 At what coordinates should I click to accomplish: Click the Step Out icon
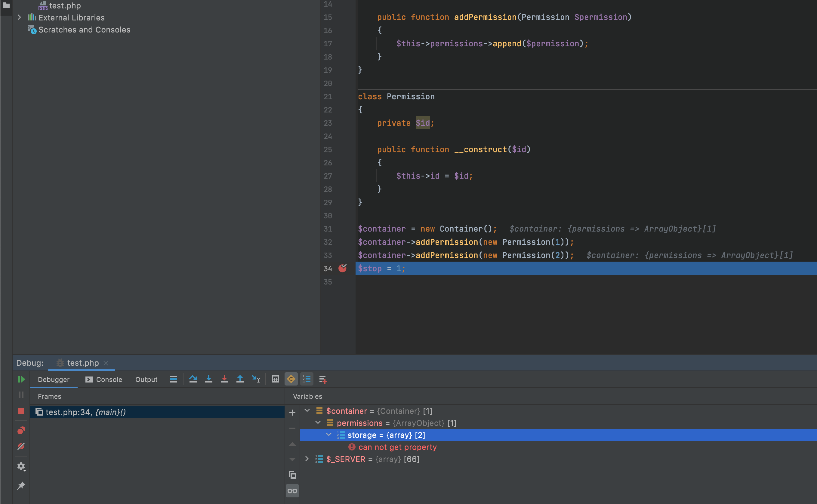point(240,379)
